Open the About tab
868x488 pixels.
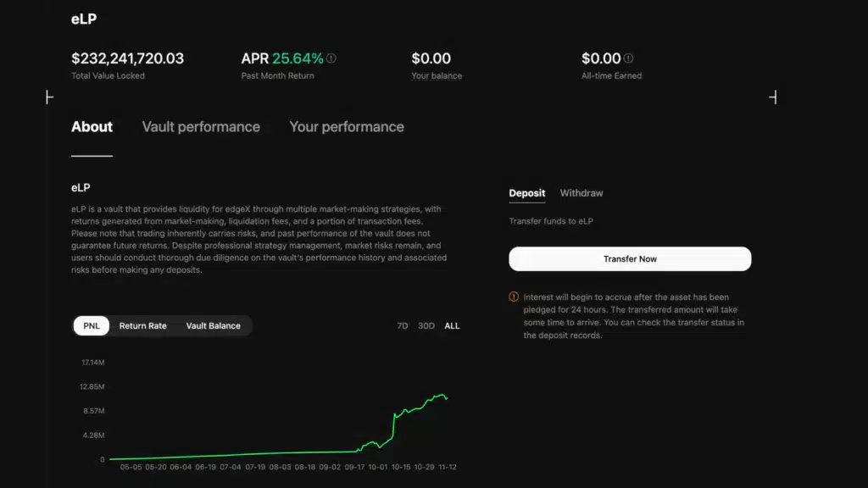(92, 126)
